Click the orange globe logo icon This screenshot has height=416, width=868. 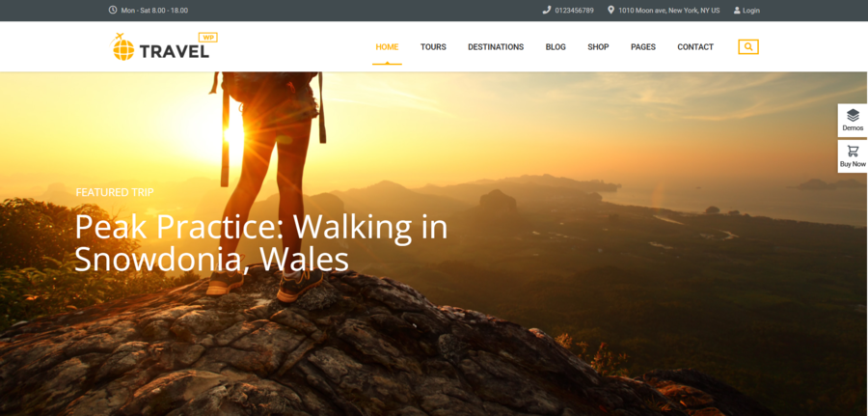pos(123,47)
